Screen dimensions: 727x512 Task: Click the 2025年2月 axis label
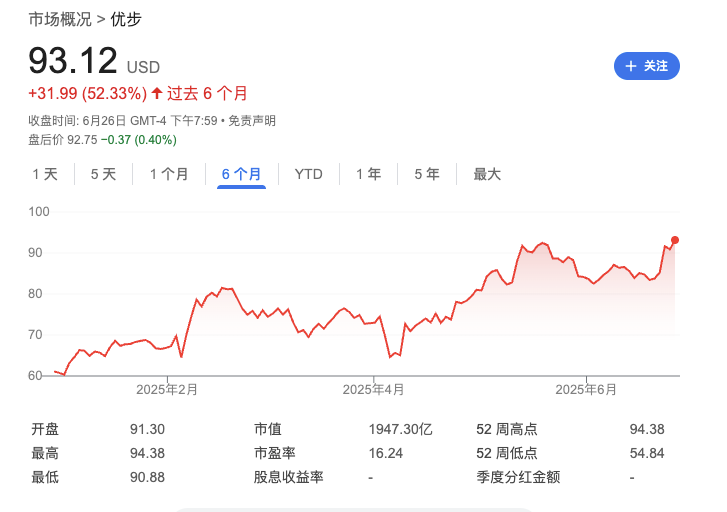point(167,390)
